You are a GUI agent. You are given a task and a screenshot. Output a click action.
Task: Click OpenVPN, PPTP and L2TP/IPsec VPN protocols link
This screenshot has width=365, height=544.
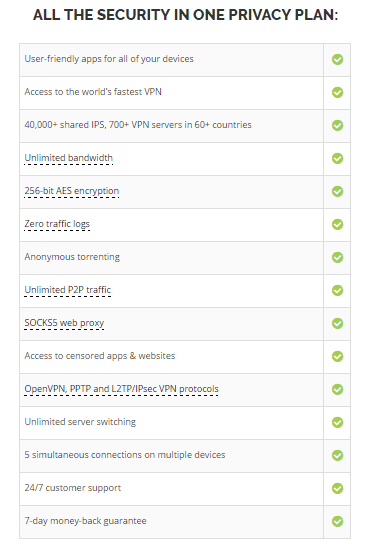(x=121, y=389)
